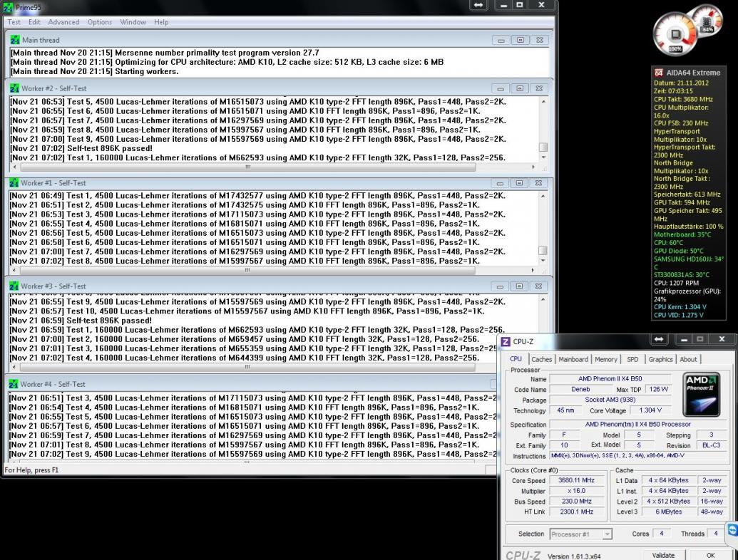738x560 pixels.
Task: Click Worker #3 scroll-up arrow
Action: 543,299
